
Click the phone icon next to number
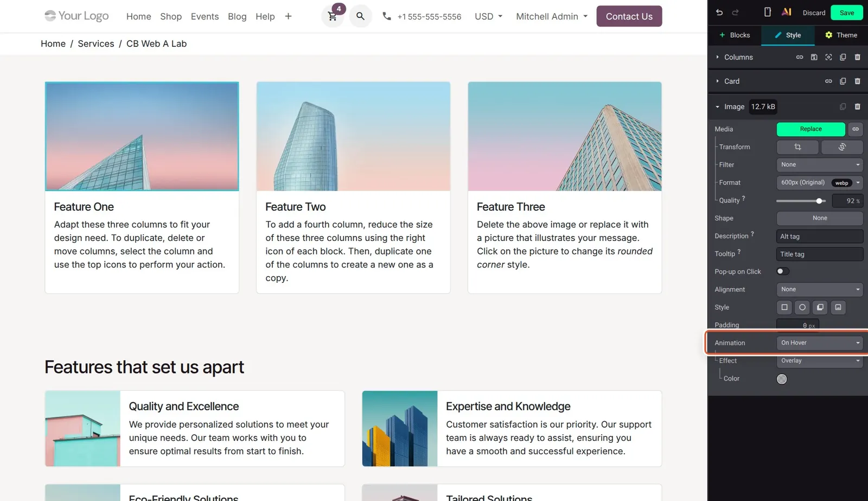pyautogui.click(x=387, y=16)
